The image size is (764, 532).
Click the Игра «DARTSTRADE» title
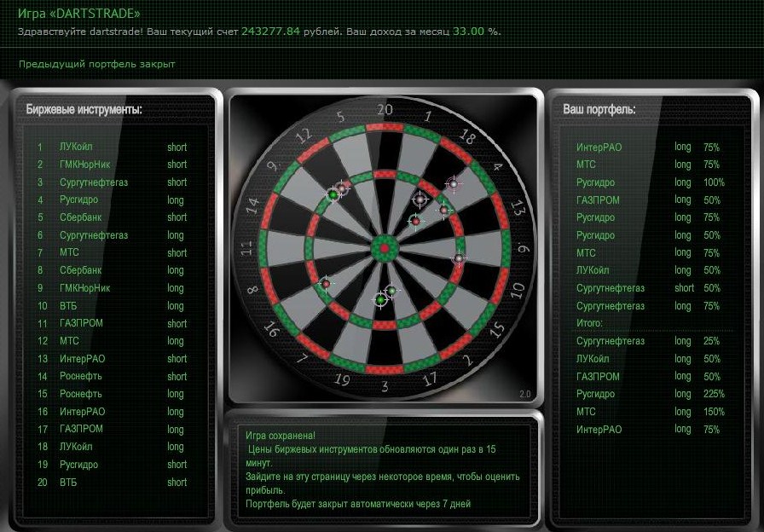click(79, 13)
